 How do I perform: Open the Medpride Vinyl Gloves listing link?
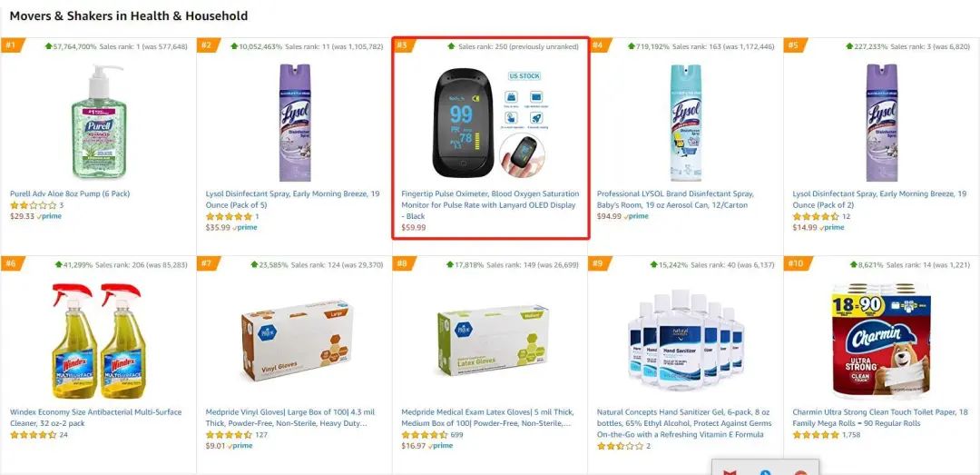(x=290, y=418)
